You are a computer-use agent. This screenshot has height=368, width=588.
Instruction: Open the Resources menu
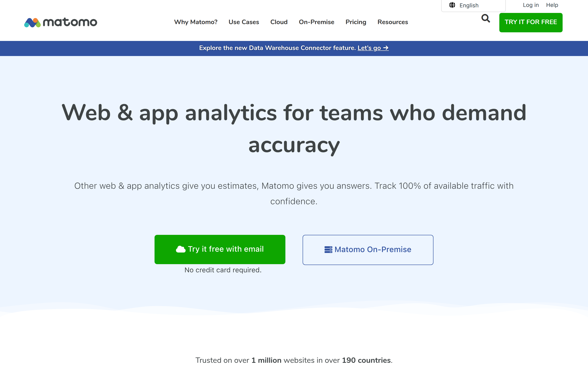393,22
